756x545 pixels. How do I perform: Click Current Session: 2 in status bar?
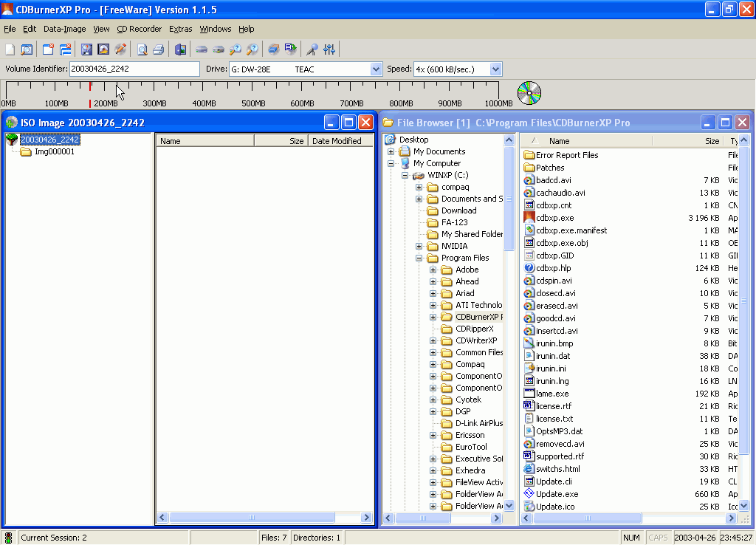pyautogui.click(x=53, y=538)
